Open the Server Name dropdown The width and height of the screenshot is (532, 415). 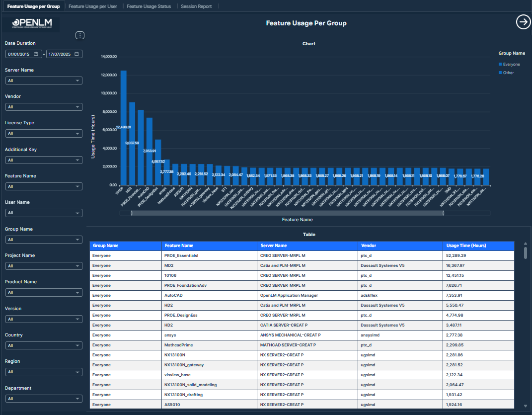(43, 80)
